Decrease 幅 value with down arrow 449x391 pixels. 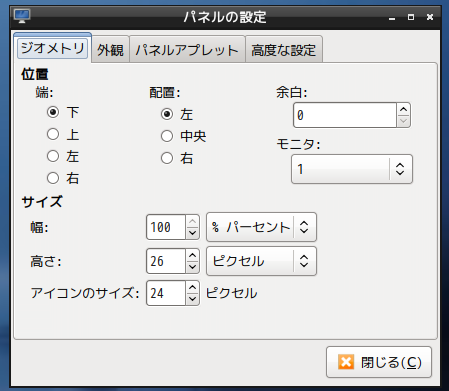192,233
